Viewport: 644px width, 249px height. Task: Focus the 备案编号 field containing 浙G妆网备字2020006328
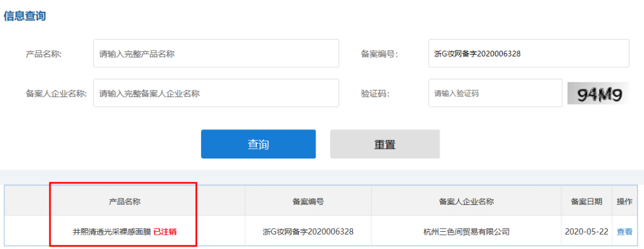pos(528,54)
